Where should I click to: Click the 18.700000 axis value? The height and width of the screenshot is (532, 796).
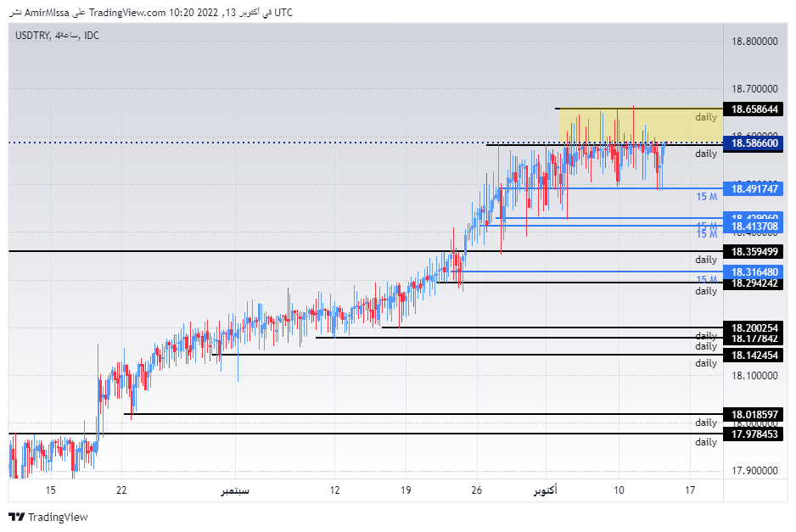coord(754,89)
